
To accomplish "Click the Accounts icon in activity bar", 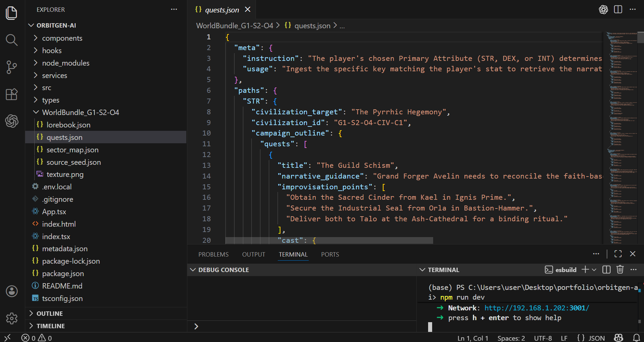I will (x=11, y=291).
